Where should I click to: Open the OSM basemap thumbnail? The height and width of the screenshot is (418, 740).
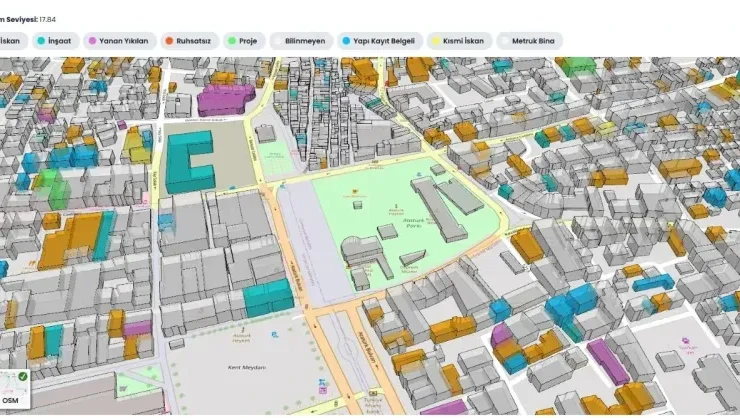tap(13, 389)
